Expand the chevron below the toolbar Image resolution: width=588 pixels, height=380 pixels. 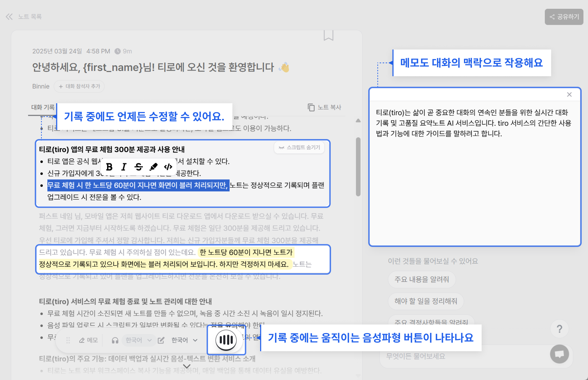click(187, 366)
